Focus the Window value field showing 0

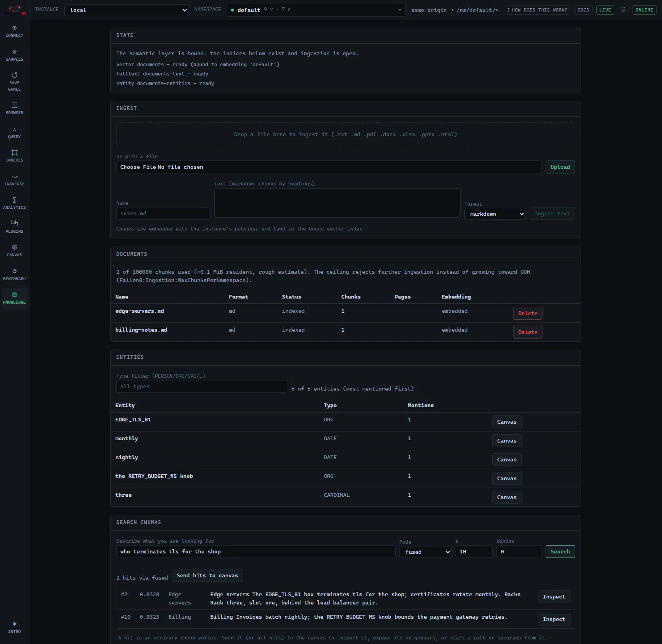point(519,552)
